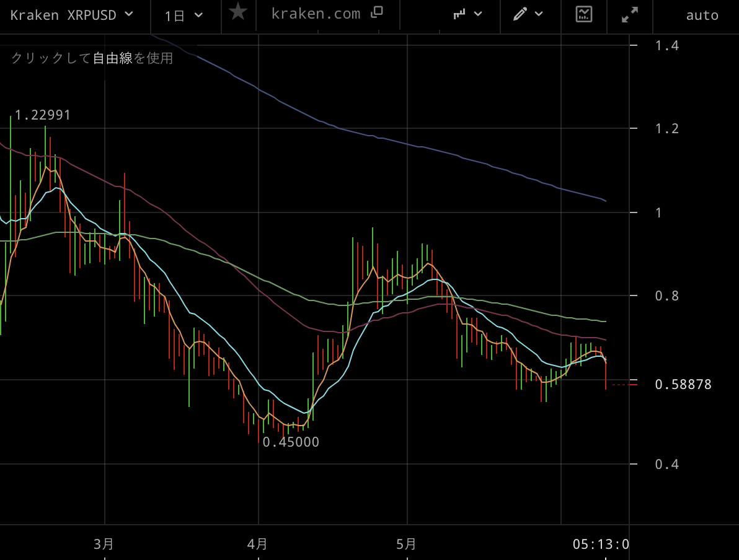Mark chart as favorite with star icon
This screenshot has width=739, height=560.
[238, 12]
